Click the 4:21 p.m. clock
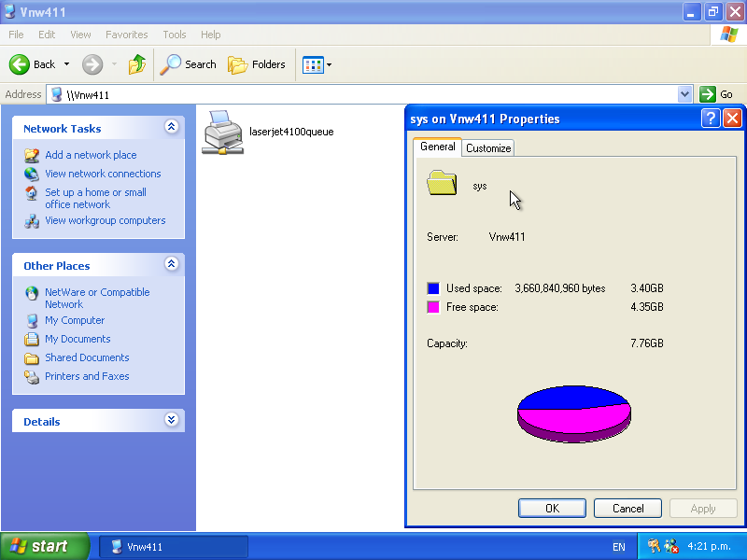Screen dimensions: 747x560 click(709, 546)
